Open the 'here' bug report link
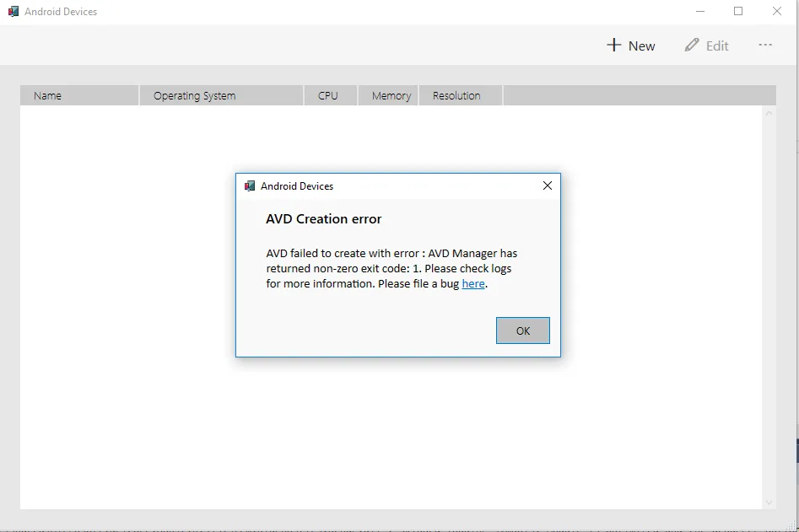Screen dimensions: 799x532 [x=472, y=283]
